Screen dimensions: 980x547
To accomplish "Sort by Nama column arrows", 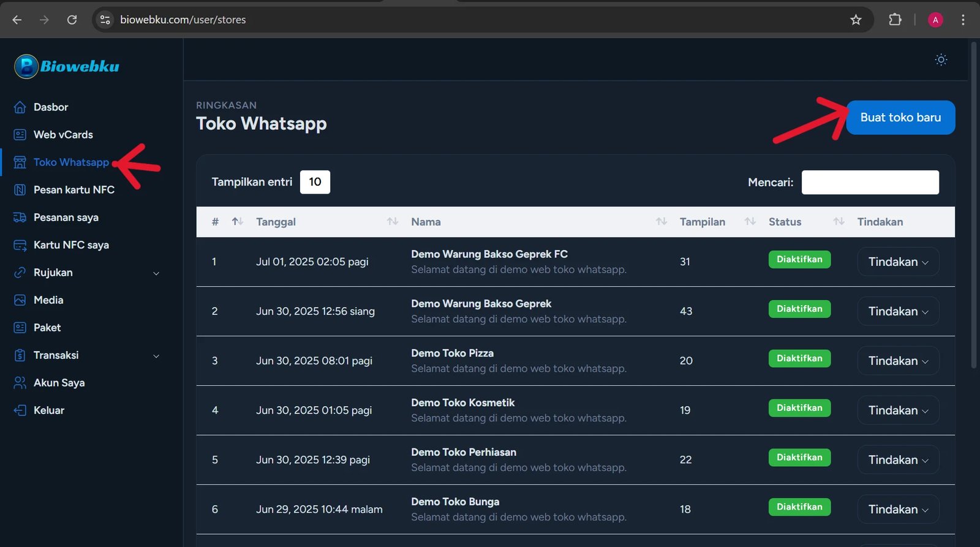I will click(x=661, y=221).
